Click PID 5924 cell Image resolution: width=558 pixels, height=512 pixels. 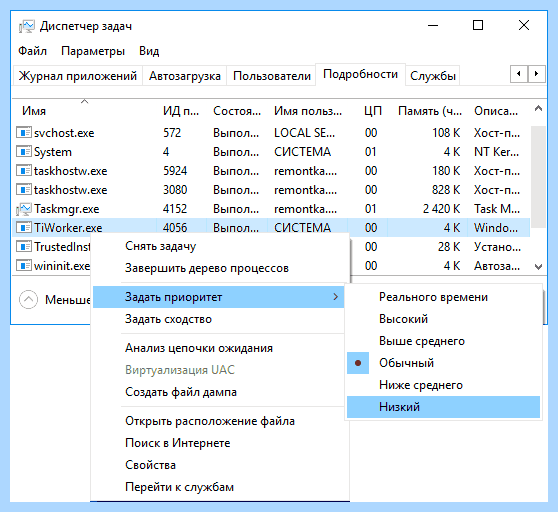pos(175,171)
